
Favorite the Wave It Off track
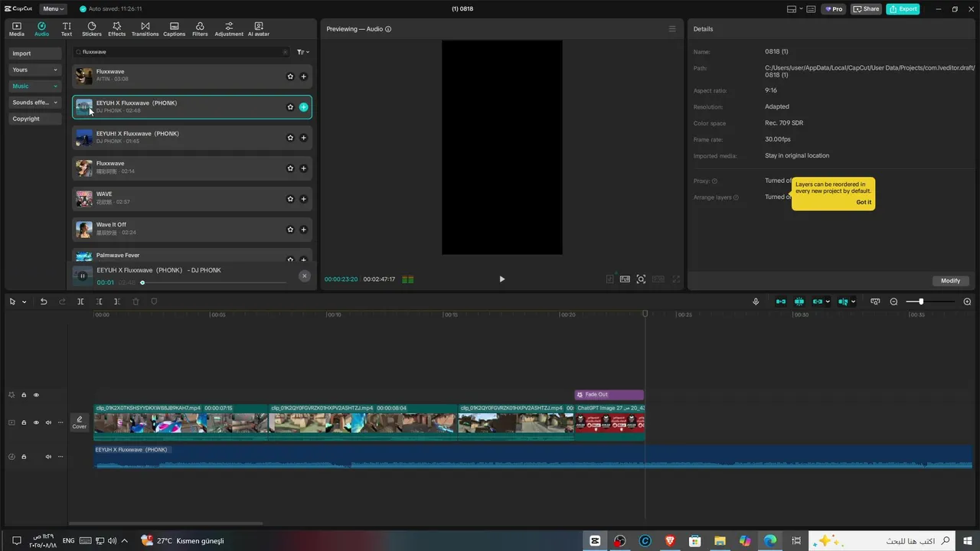290,230
